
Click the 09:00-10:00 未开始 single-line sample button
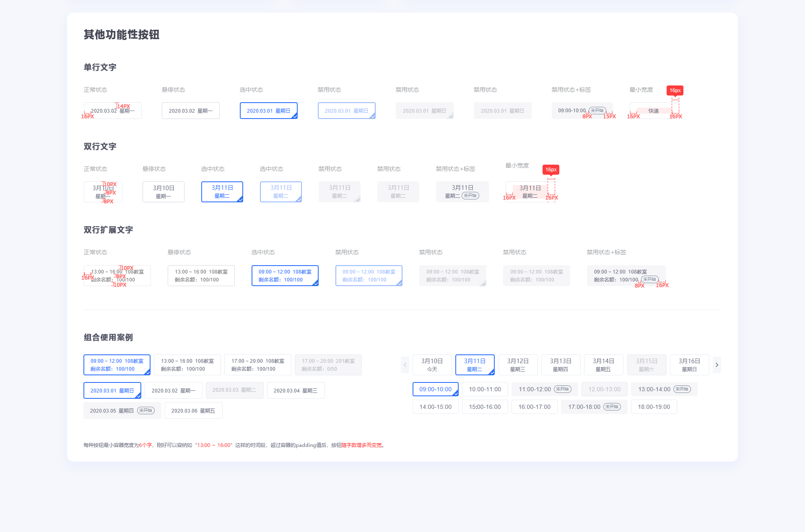[x=582, y=111]
